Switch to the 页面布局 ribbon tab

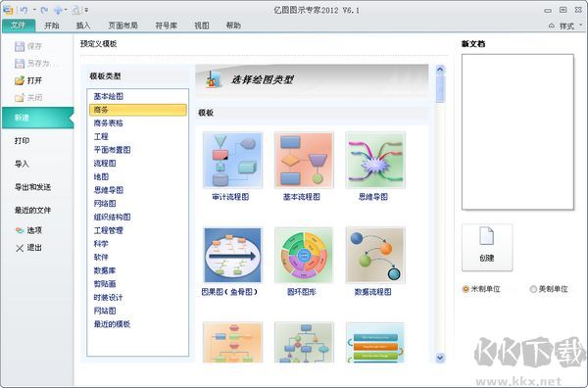click(122, 25)
